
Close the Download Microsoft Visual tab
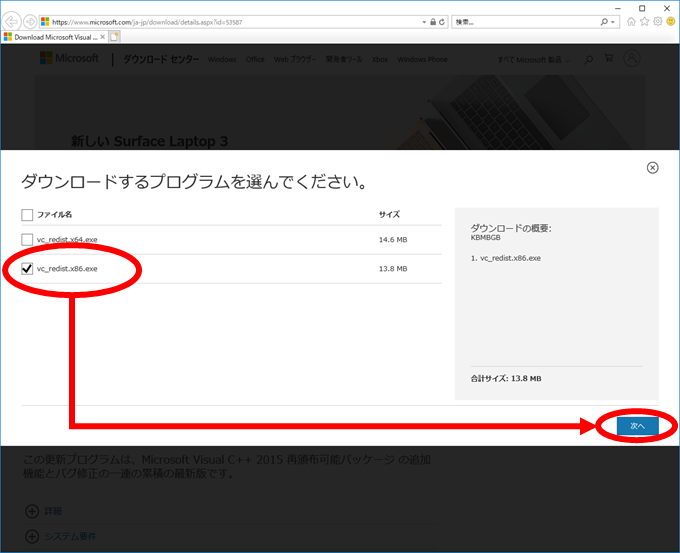point(102,37)
